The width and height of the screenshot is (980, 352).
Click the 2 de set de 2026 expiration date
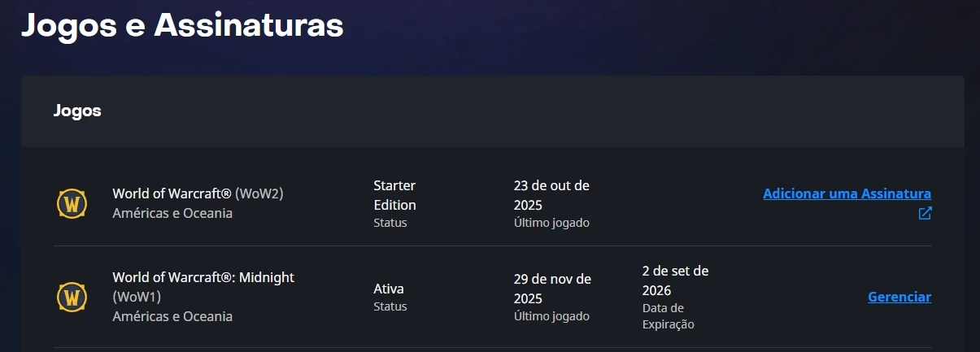point(675,280)
